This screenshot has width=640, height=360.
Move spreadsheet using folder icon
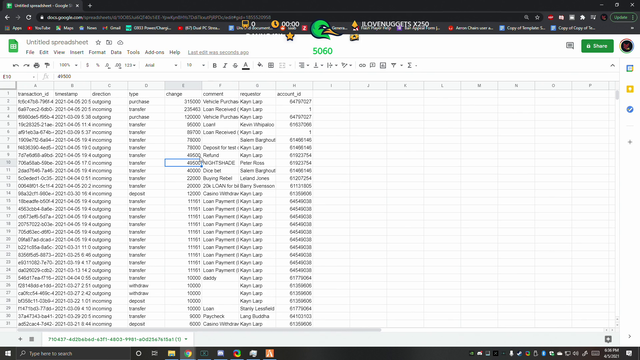click(x=109, y=42)
